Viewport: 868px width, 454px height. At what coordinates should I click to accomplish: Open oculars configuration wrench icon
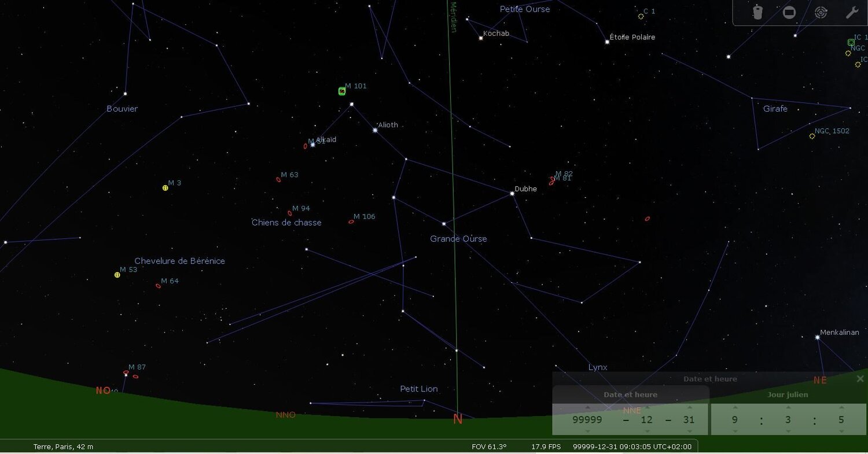tap(852, 12)
